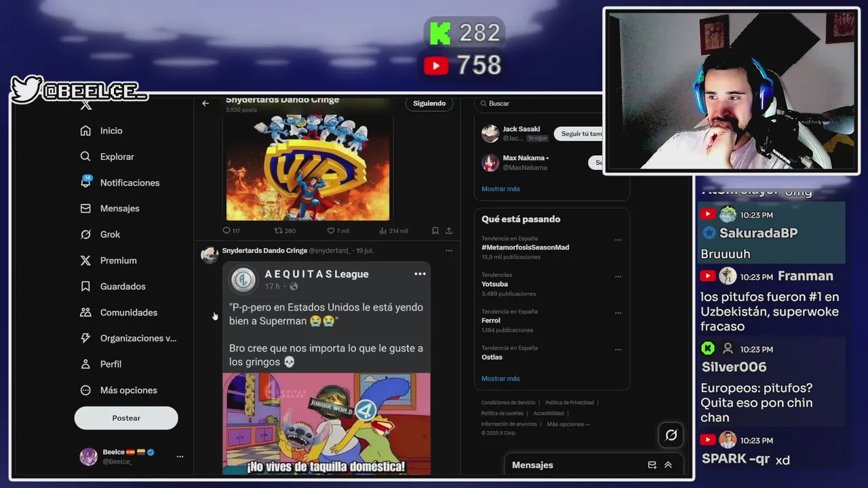Viewport: 868px width, 488px height.
Task: Open the Grok icon in sidebar
Action: pyautogui.click(x=85, y=235)
